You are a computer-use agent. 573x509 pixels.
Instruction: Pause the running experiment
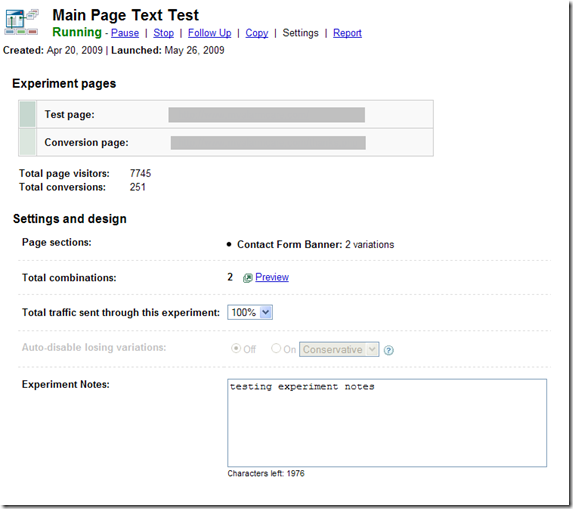[125, 33]
